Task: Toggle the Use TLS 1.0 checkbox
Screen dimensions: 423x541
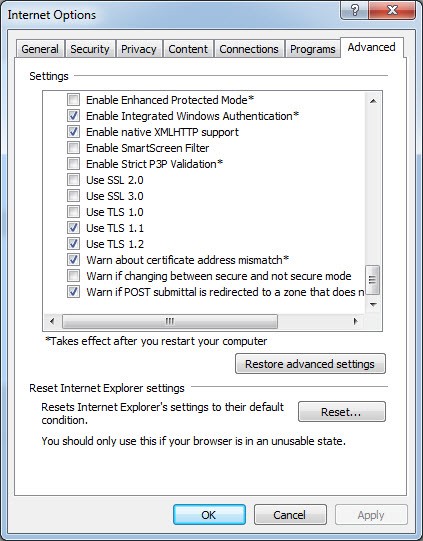Action: click(73, 212)
